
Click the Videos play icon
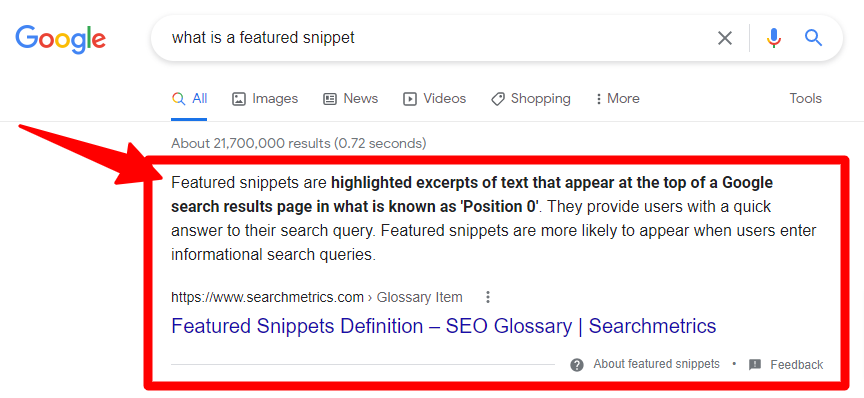pyautogui.click(x=409, y=99)
